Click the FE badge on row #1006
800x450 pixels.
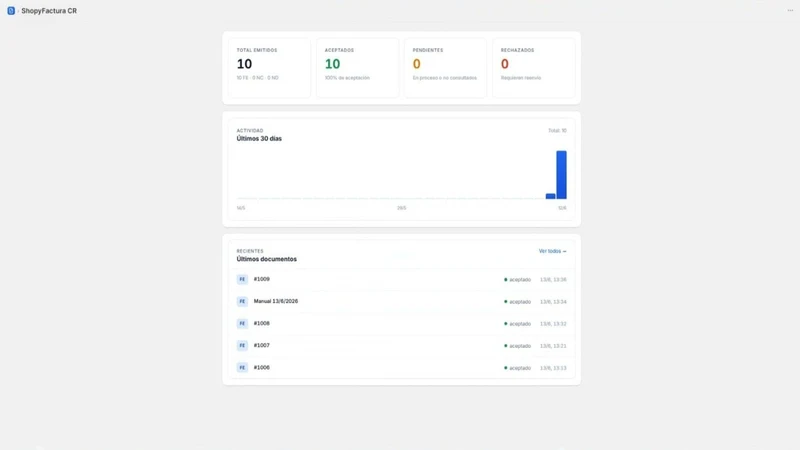click(x=242, y=367)
